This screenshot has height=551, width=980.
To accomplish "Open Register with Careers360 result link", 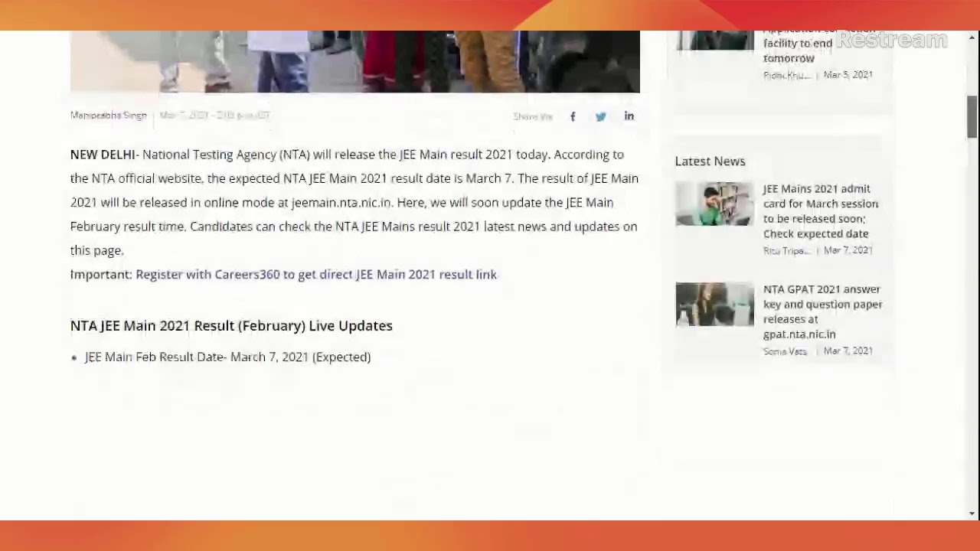I will (x=316, y=274).
